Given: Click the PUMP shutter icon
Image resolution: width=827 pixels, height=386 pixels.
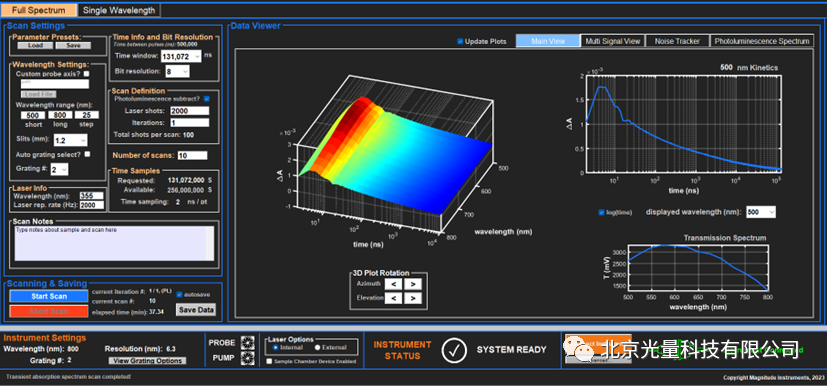Looking at the screenshot, I should click(x=247, y=358).
